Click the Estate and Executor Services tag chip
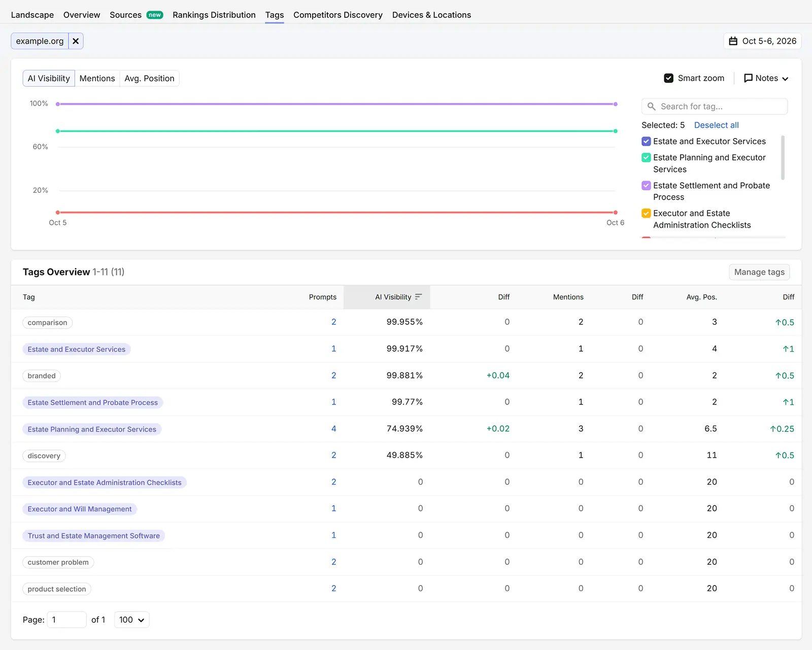Viewport: 812px width, 650px height. point(77,349)
